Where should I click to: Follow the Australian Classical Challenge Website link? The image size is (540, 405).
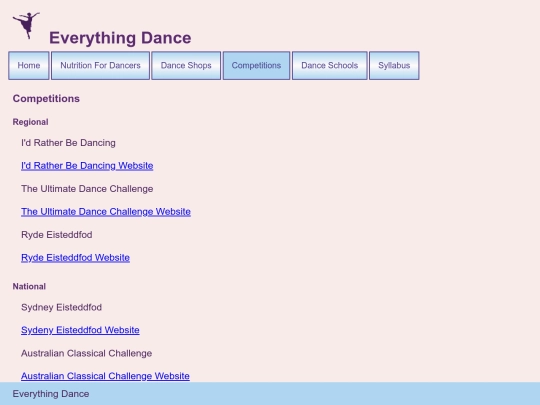(x=105, y=376)
